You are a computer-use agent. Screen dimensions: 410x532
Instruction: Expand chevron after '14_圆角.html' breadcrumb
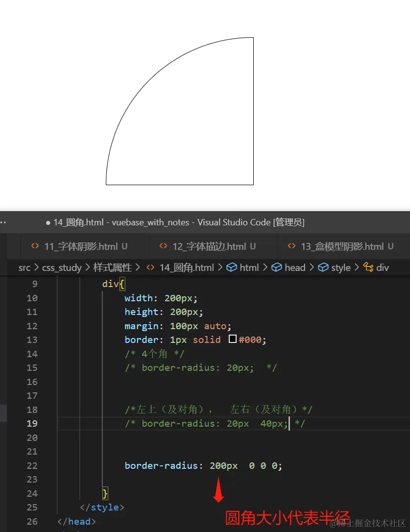[220, 267]
